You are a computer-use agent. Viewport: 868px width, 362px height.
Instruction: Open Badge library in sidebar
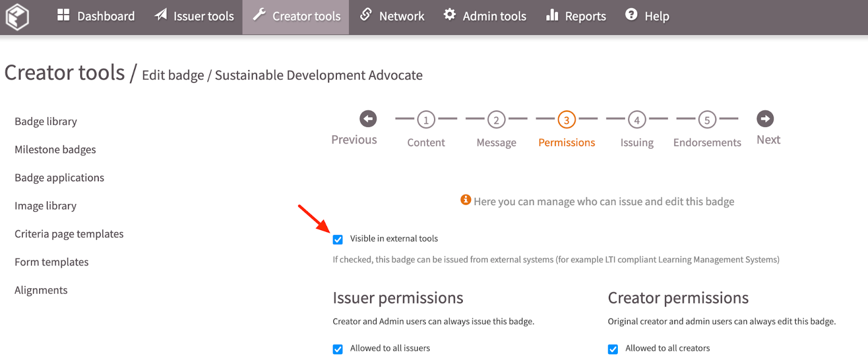point(46,122)
